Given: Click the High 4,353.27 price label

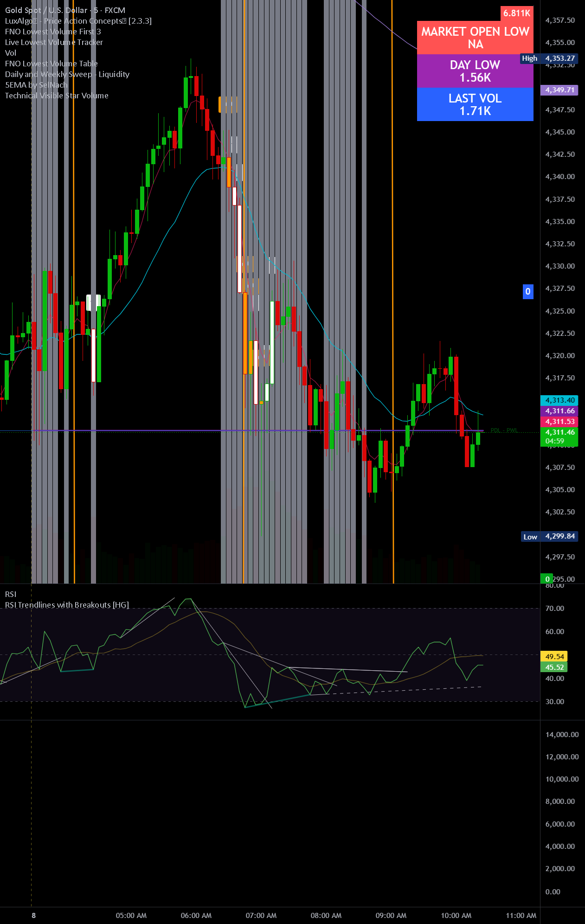Looking at the screenshot, I should coord(549,58).
